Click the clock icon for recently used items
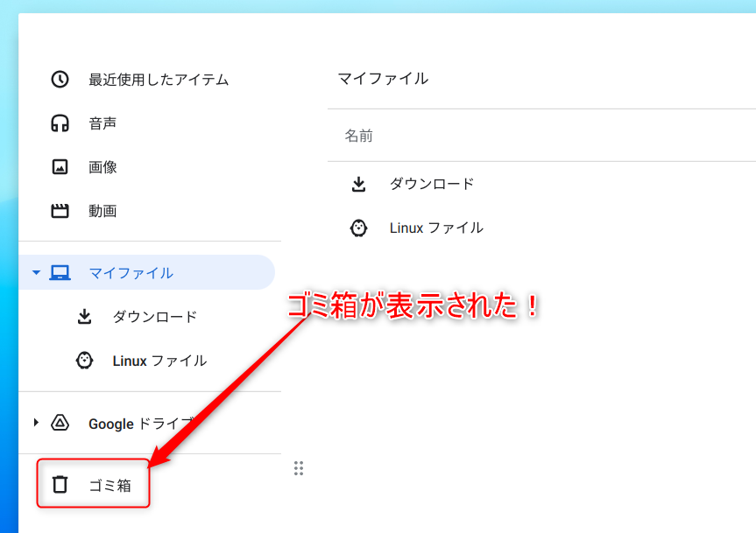 [60, 80]
